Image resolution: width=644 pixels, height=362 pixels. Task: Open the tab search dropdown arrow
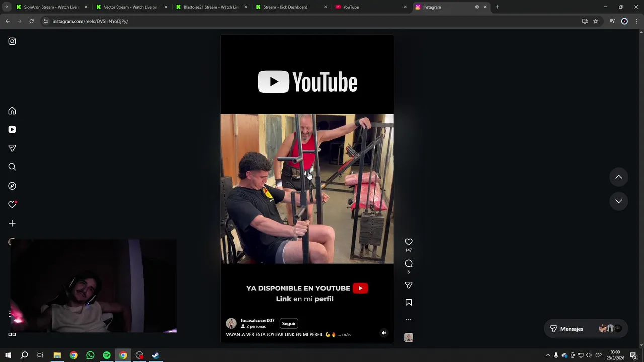tap(7, 7)
